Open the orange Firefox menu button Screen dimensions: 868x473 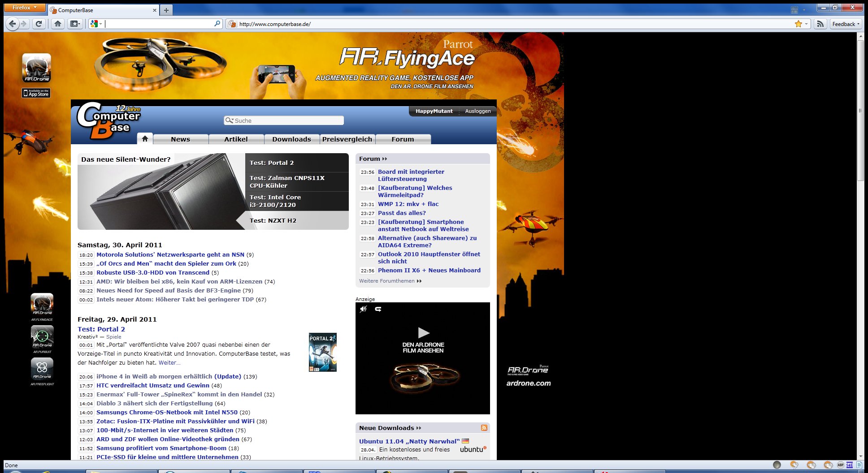25,8
